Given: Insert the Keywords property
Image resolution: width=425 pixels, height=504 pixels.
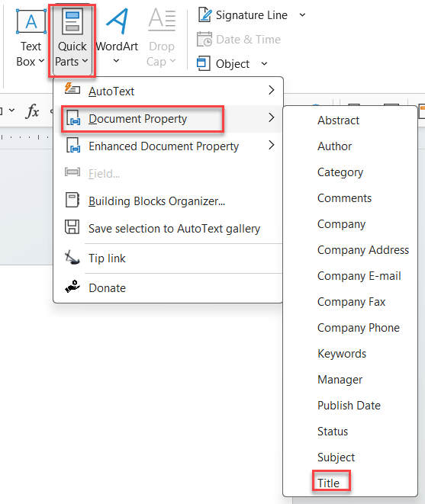Looking at the screenshot, I should coord(350,354).
